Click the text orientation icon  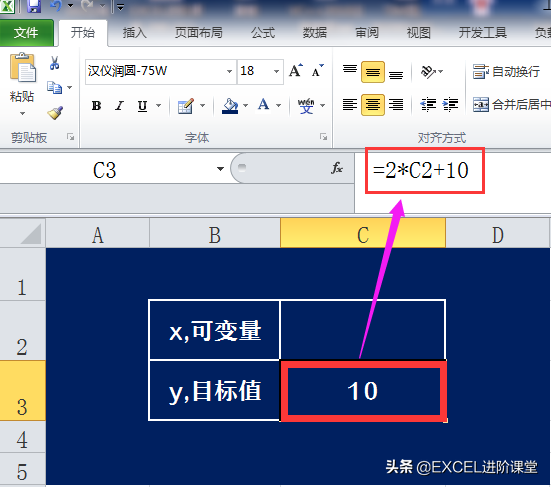[428, 72]
